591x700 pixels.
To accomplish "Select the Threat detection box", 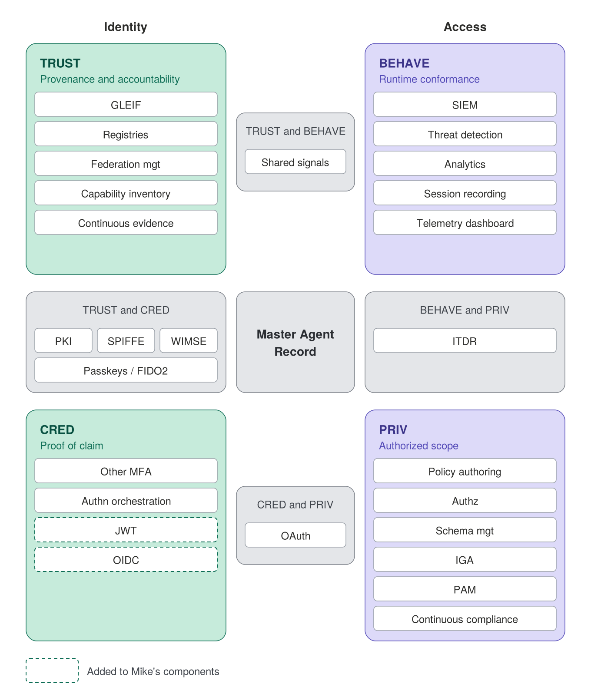I will coord(465,134).
